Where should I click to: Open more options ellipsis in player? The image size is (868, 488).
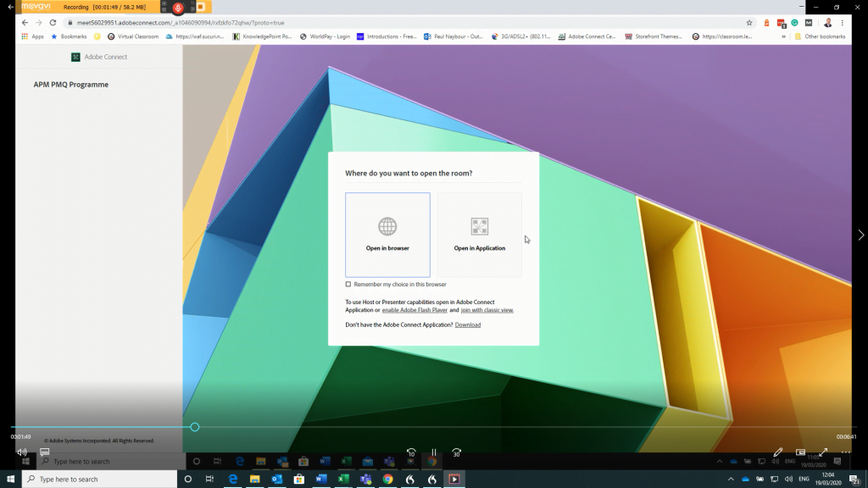pyautogui.click(x=845, y=452)
